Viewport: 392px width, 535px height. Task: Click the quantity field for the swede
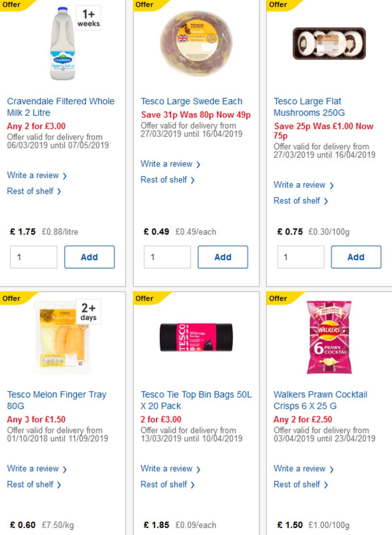[x=167, y=257]
